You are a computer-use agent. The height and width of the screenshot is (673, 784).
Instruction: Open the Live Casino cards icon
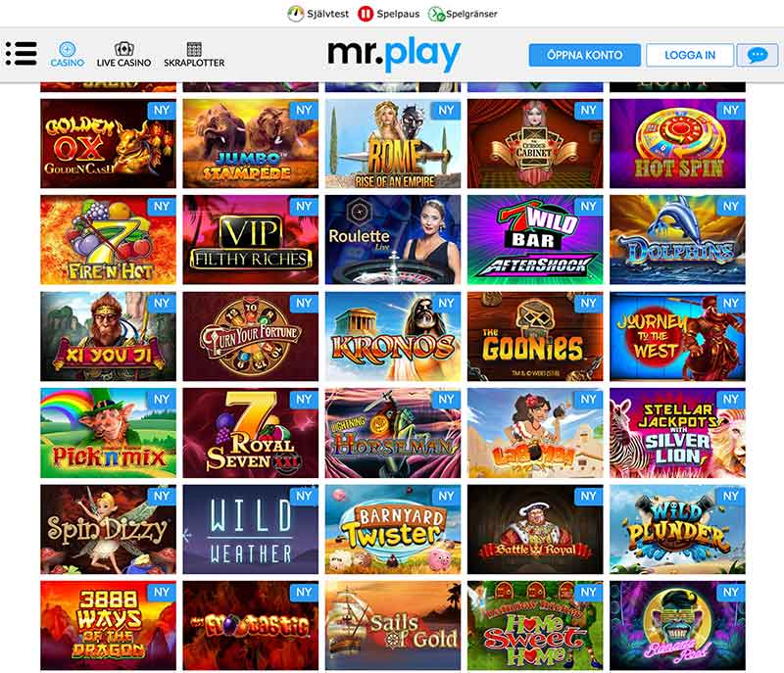[x=124, y=49]
